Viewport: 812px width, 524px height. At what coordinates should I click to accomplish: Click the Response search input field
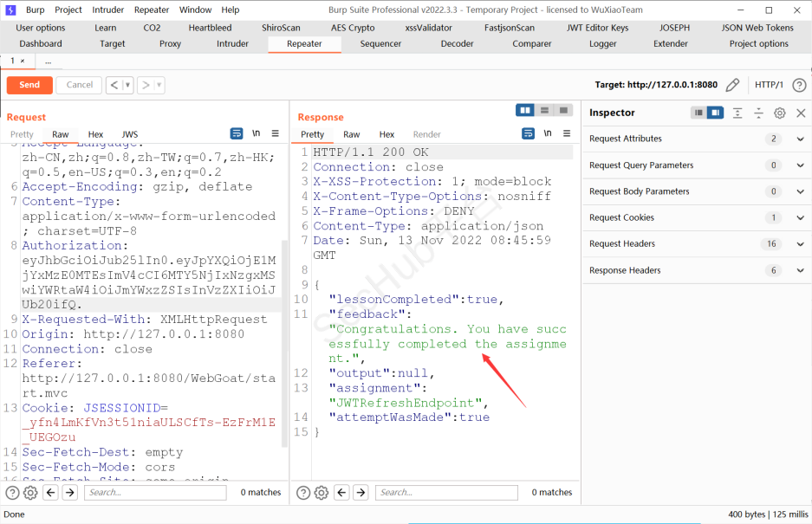coord(447,493)
